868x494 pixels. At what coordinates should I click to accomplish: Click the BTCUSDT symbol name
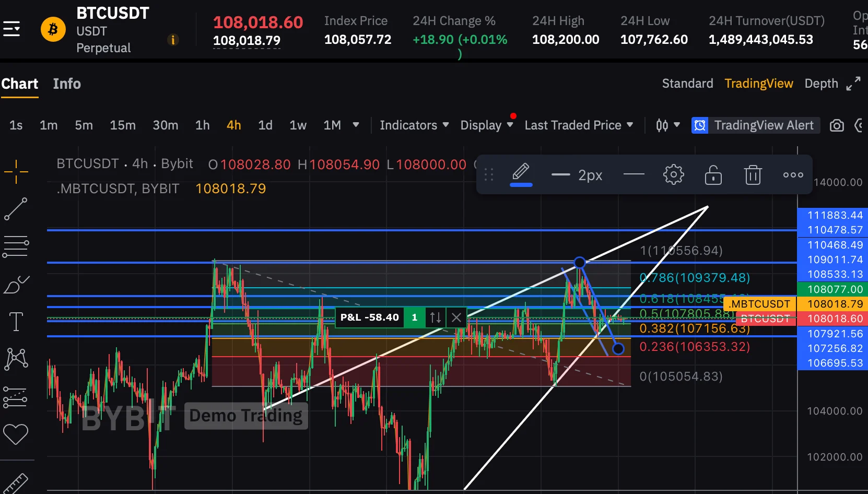tap(113, 13)
